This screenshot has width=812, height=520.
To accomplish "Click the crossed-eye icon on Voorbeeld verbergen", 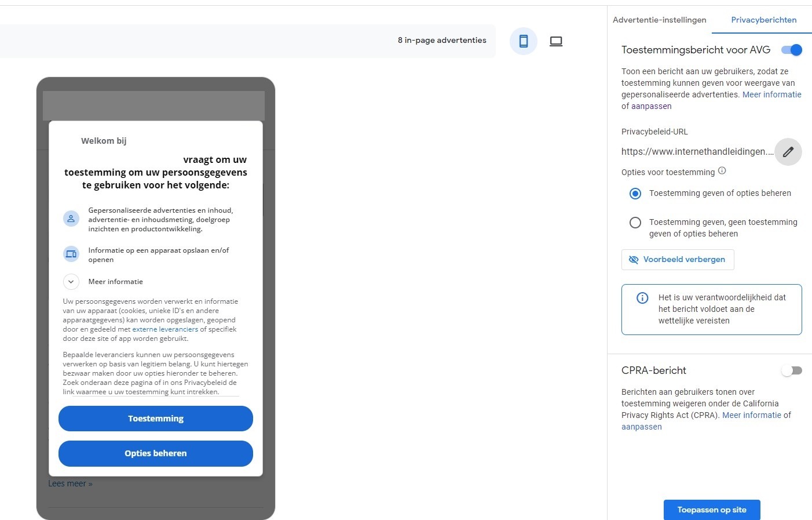I will coord(634,260).
